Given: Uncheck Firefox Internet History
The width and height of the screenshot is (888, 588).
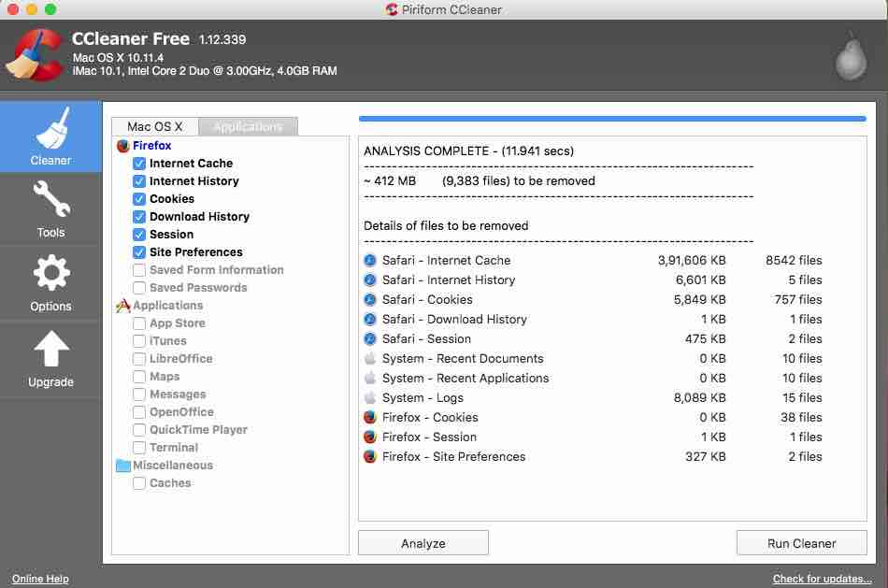Looking at the screenshot, I should pyautogui.click(x=138, y=181).
